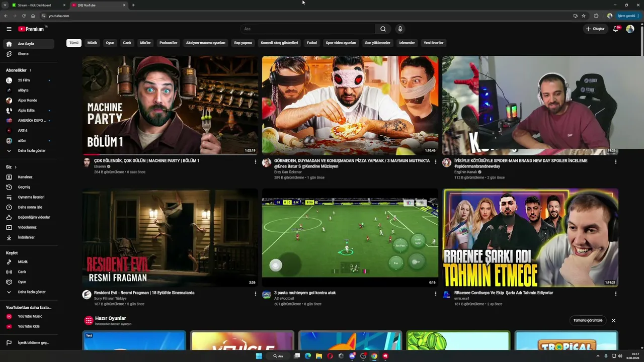
Task: Select the Canlı filter chip
Action: point(127,43)
